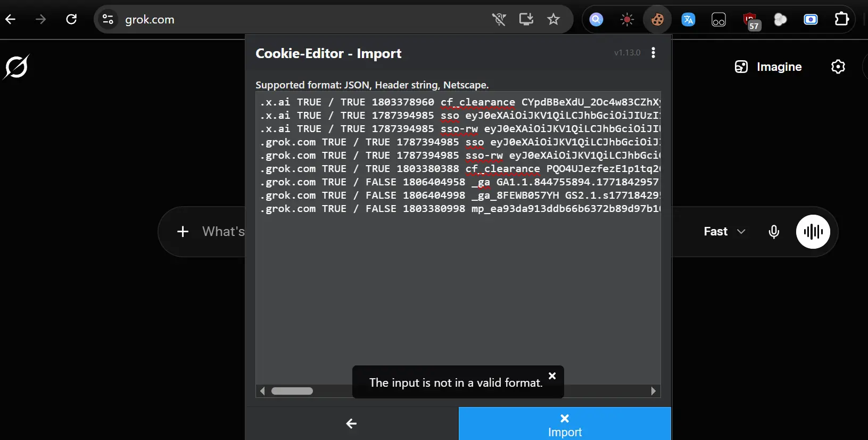
Task: Open Grok settings gear
Action: coord(838,67)
